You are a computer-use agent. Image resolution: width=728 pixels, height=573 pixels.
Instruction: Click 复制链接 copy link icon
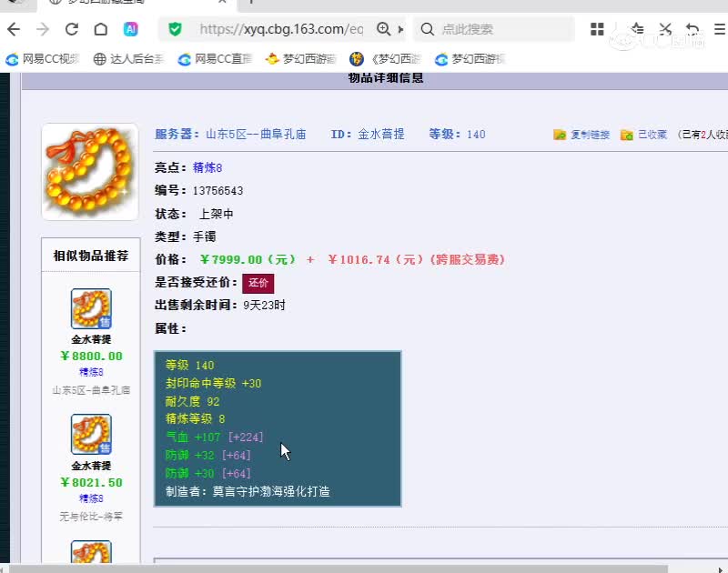[x=560, y=135]
